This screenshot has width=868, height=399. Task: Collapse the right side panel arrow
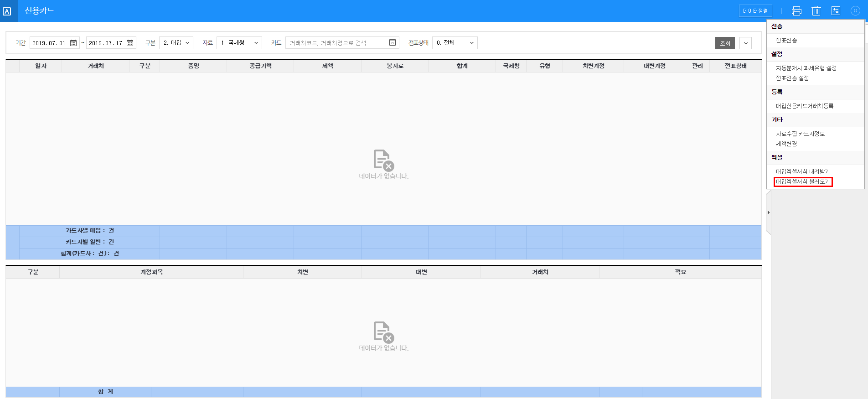(769, 212)
